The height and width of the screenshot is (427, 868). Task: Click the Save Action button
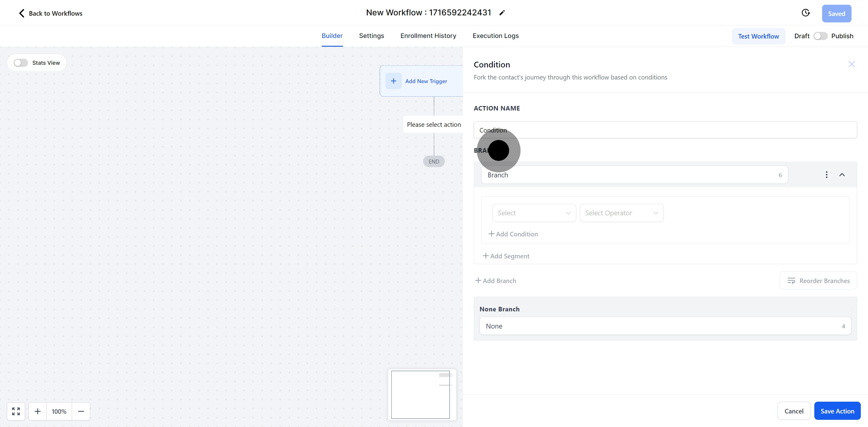point(837,411)
